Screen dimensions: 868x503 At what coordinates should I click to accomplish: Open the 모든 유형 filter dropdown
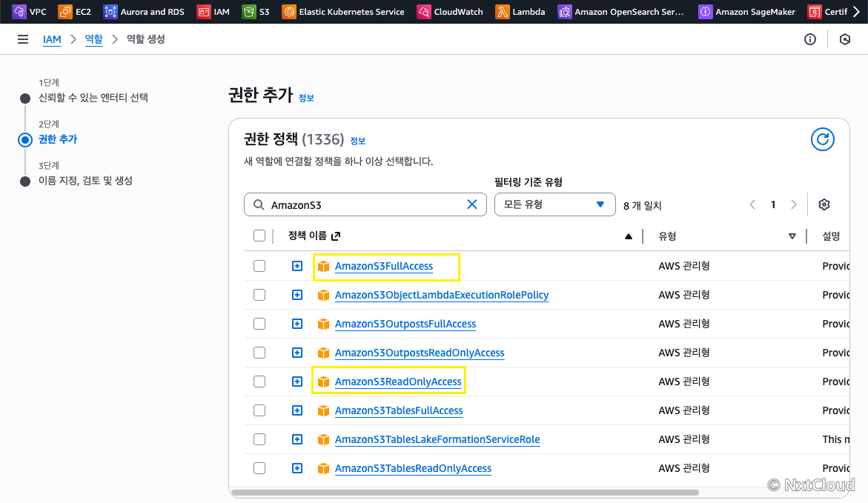tap(554, 204)
